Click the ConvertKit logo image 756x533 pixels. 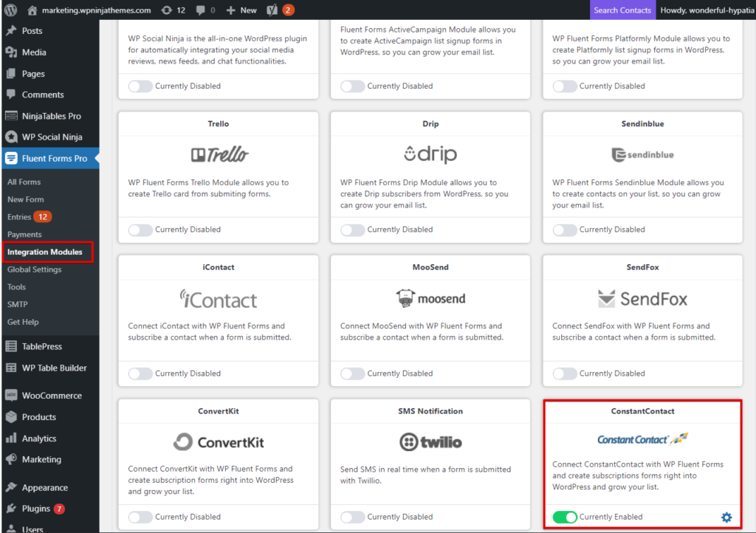coord(219,442)
